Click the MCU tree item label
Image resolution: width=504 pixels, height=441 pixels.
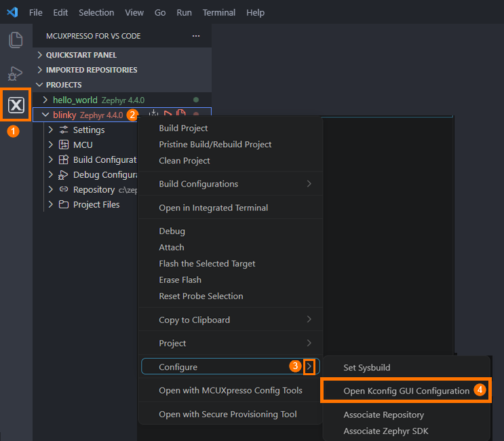coord(83,145)
